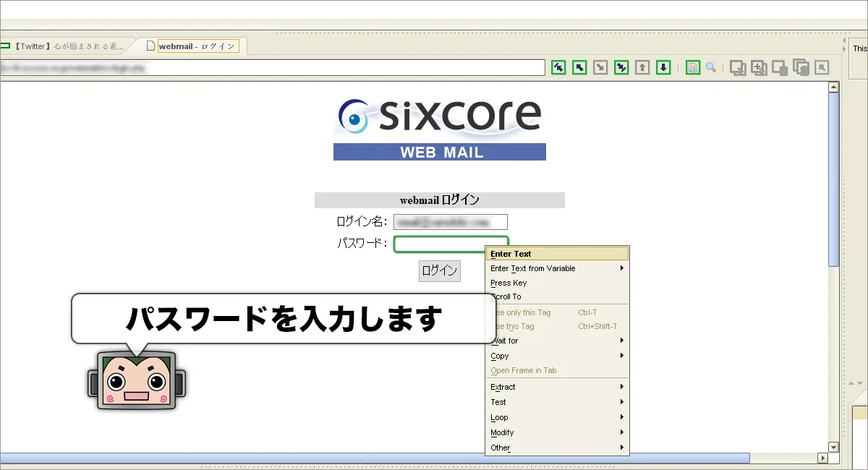Image resolution: width=868 pixels, height=470 pixels.
Task: Click the ログイン button
Action: 440,270
